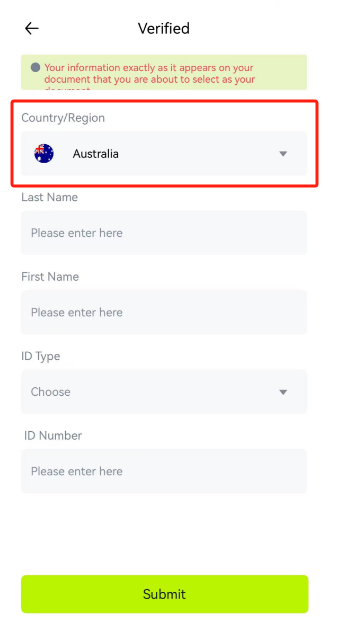Click the ID Type label

[41, 356]
